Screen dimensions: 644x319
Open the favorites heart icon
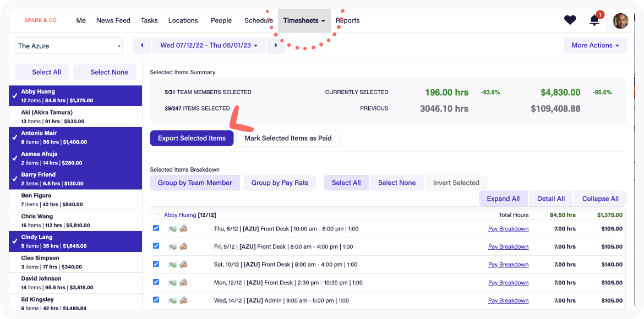point(570,20)
